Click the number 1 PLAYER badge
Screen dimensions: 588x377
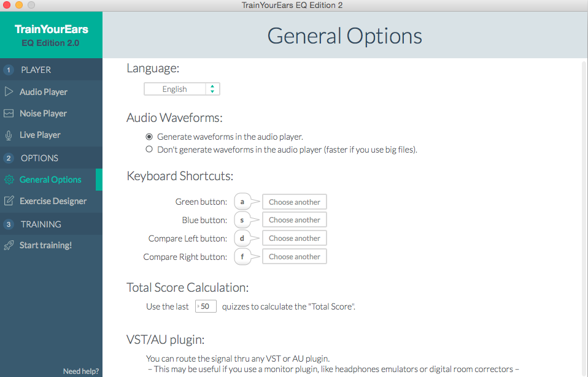pos(9,70)
